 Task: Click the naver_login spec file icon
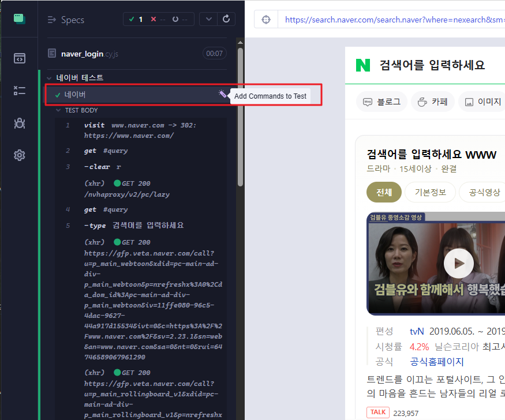pos(52,53)
